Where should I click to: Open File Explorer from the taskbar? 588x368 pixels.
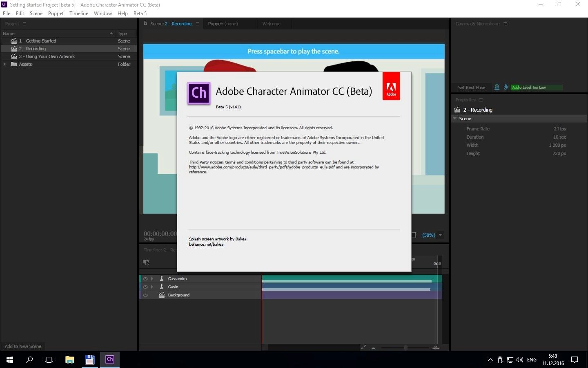click(69, 359)
